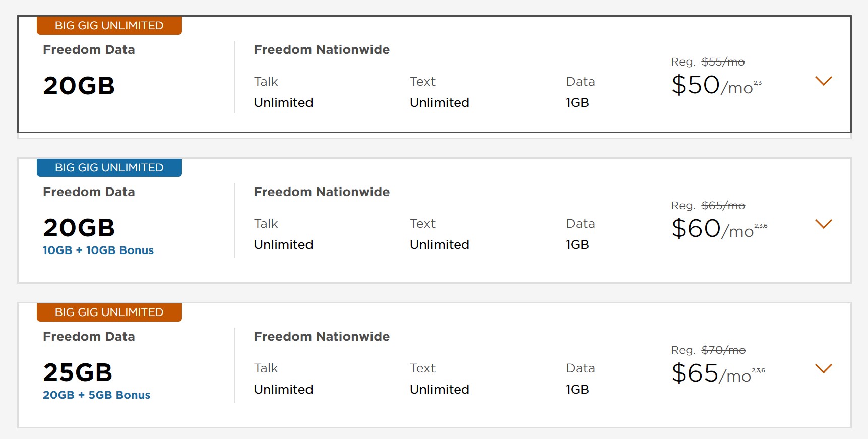Click the crossed-out Reg. $70/mo price
The image size is (868, 439).
(x=723, y=350)
